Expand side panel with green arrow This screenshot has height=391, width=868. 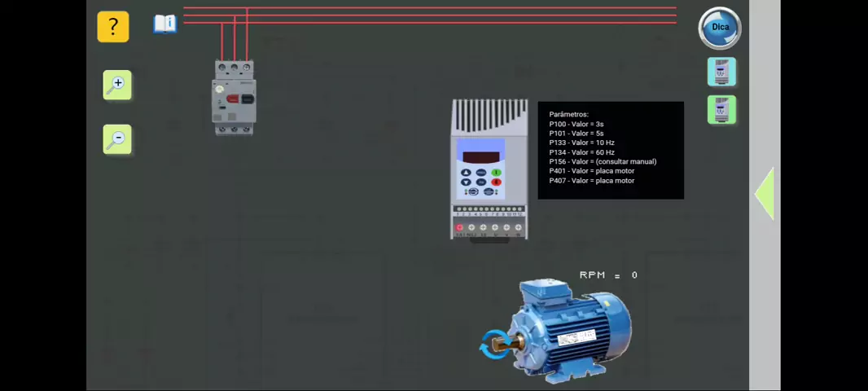coord(764,194)
